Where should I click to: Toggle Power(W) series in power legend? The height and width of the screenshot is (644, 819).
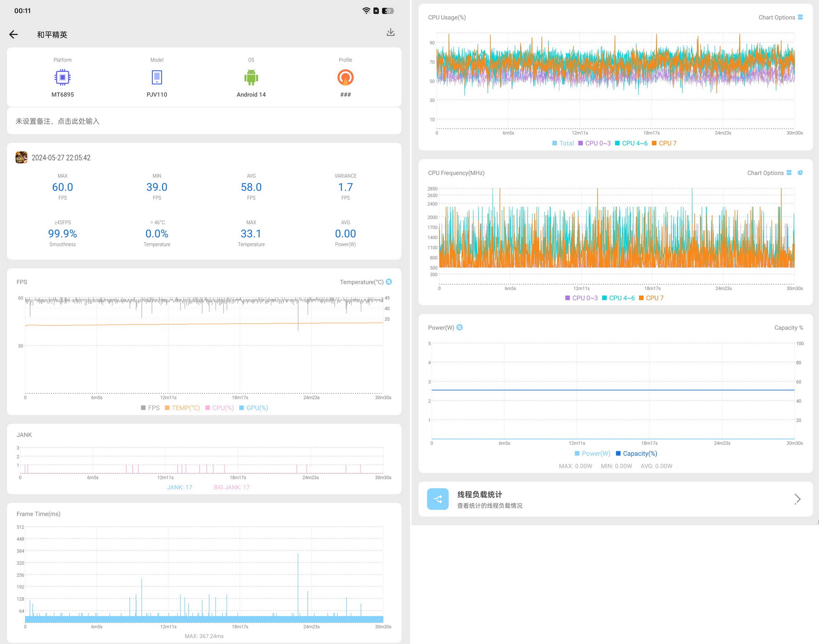(x=592, y=453)
